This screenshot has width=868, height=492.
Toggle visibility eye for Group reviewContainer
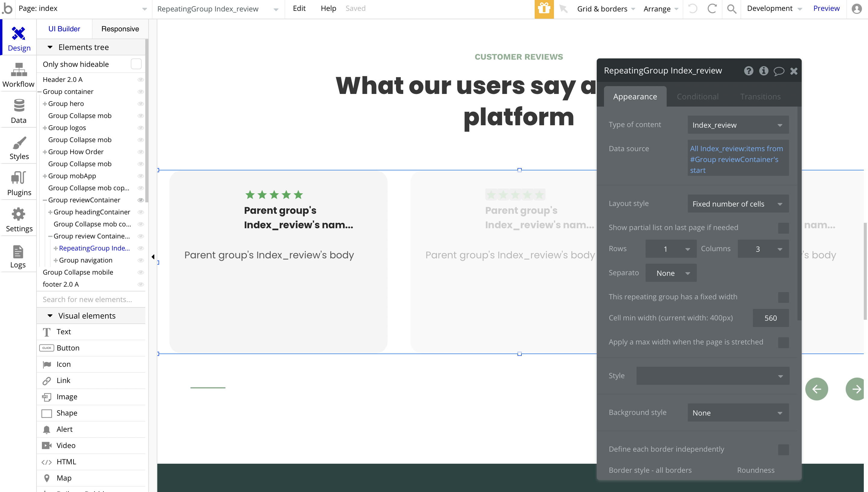141,200
